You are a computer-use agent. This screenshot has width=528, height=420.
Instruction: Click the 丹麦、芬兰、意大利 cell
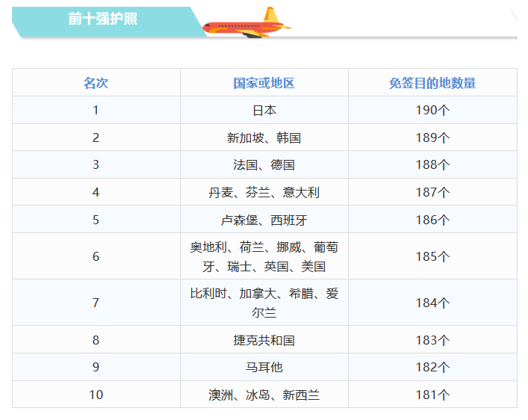tap(264, 193)
